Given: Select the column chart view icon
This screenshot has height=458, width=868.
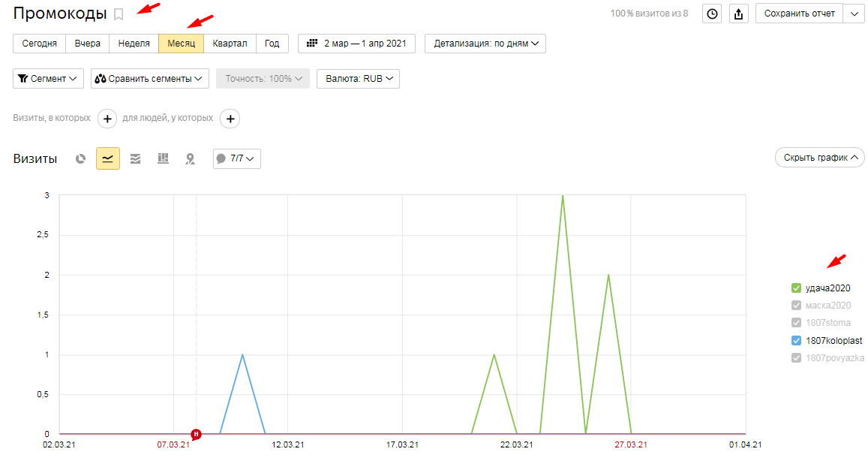Looking at the screenshot, I should coord(163,158).
